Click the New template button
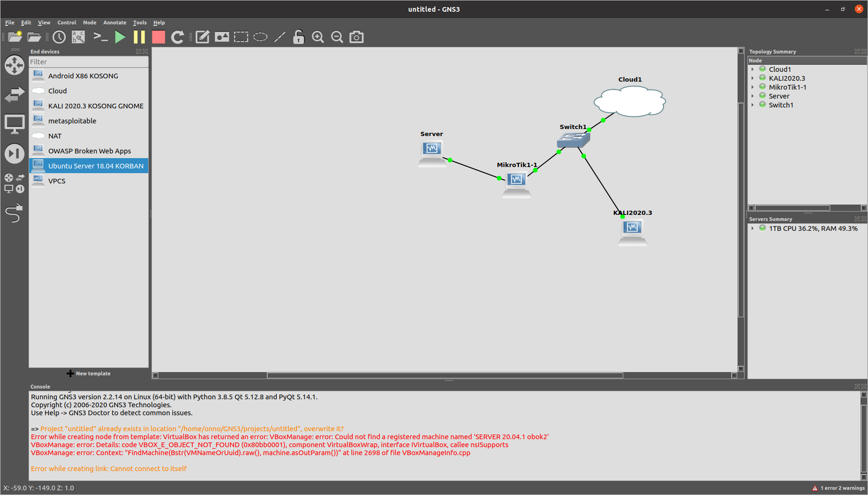The image size is (868, 495). 89,373
